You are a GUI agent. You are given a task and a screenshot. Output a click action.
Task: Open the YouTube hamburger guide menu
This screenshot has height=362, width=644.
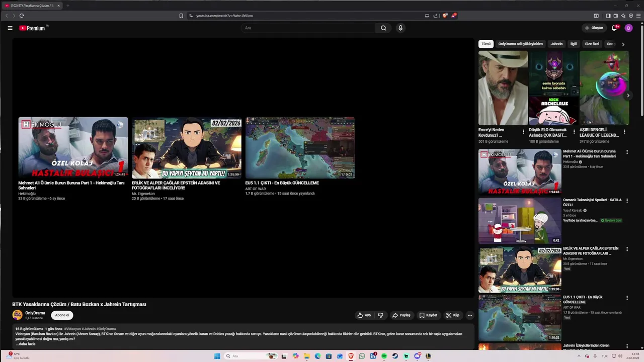tap(10, 28)
